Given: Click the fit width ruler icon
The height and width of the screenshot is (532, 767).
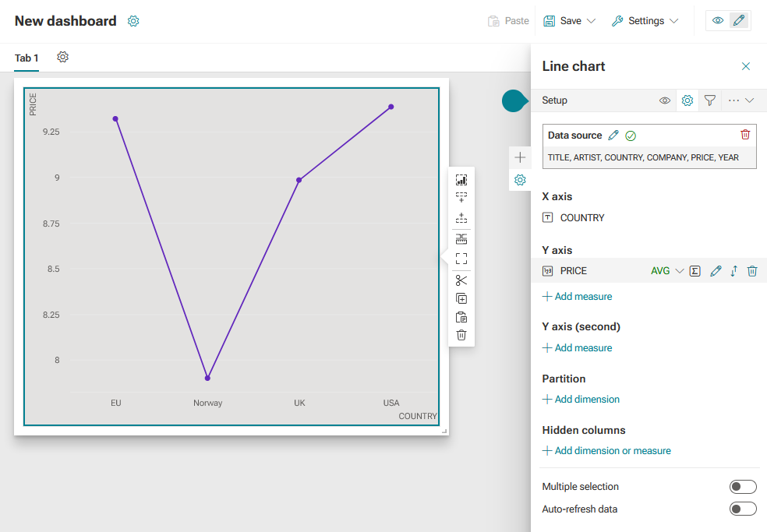Looking at the screenshot, I should tap(461, 239).
